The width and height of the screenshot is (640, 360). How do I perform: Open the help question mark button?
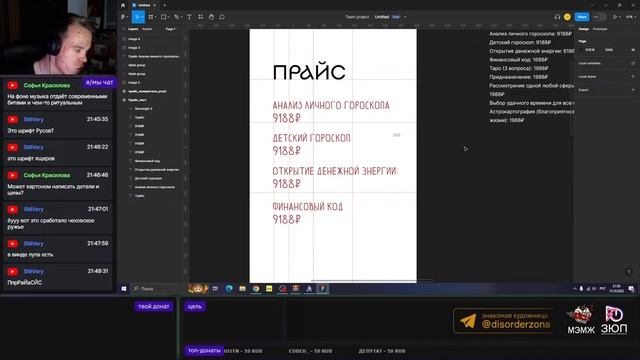629,272
